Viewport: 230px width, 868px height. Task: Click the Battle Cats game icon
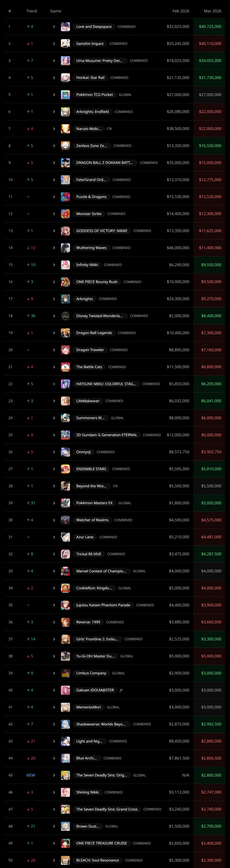(65, 367)
